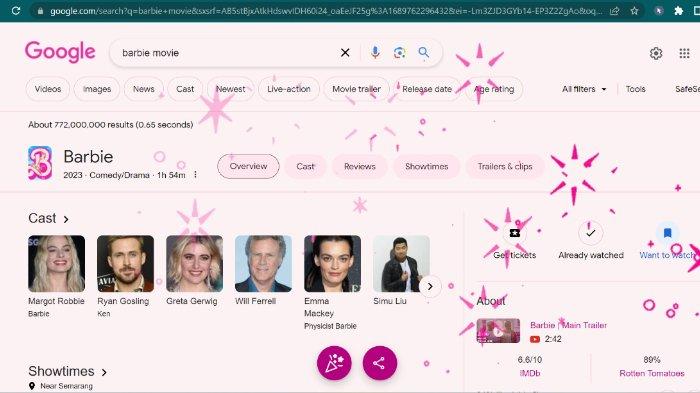
Task: Select the Cast filter chip
Action: 185,89
